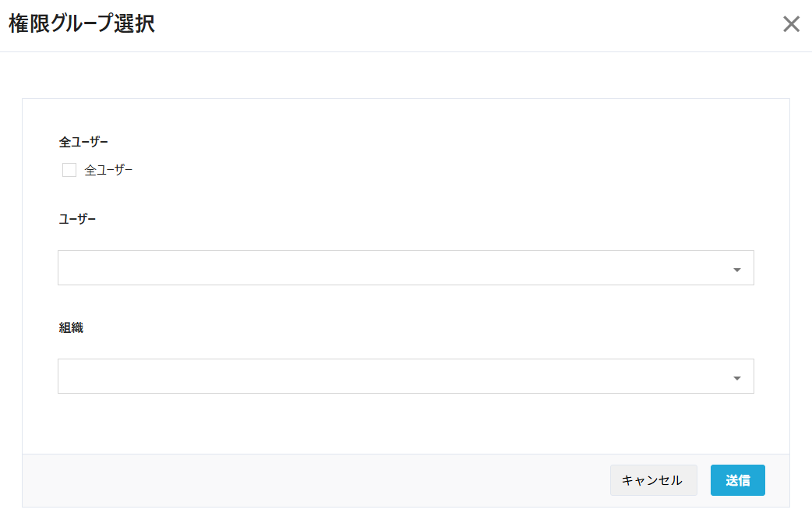Click the caret icon in 組織 box
The height and width of the screenshot is (527, 812).
(x=736, y=378)
